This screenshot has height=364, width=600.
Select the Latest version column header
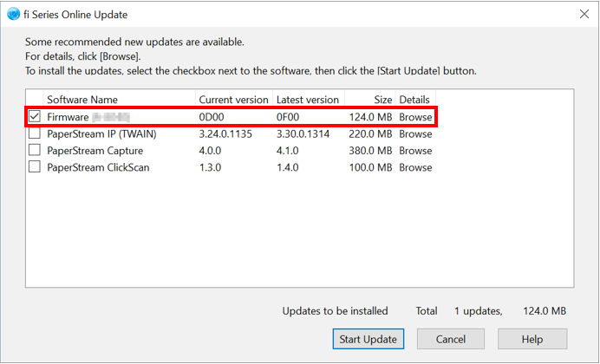[309, 100]
